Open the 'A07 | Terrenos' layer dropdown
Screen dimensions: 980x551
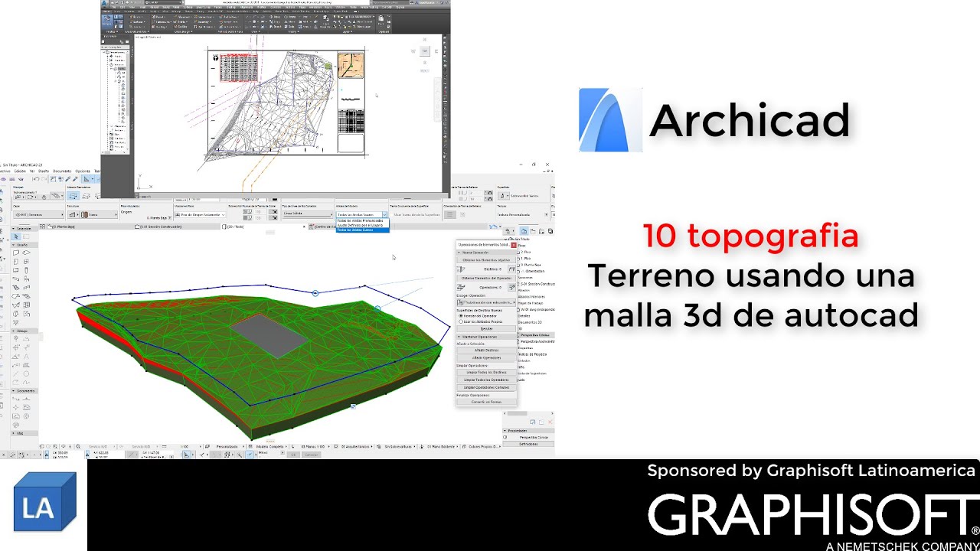(x=39, y=215)
